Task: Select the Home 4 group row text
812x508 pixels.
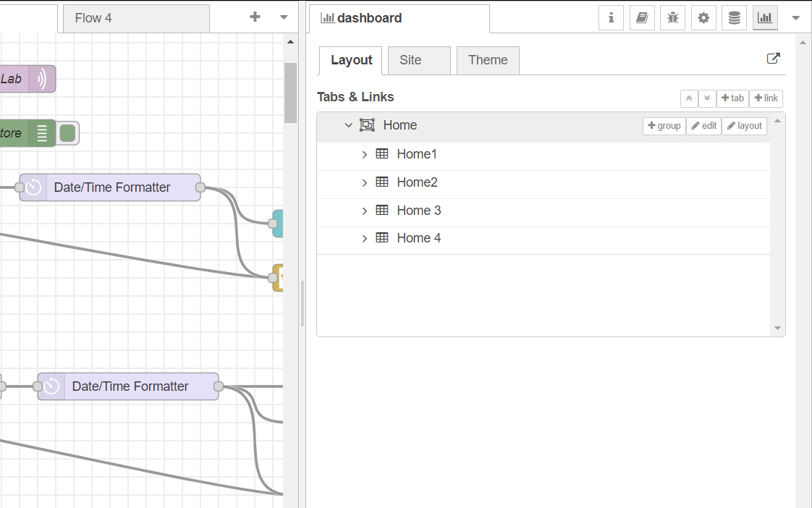Action: pyautogui.click(x=419, y=238)
